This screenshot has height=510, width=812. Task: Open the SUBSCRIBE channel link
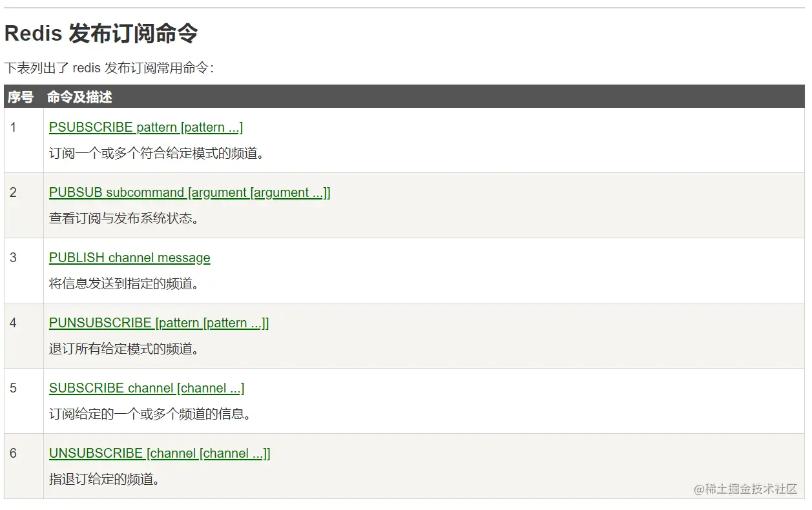[x=146, y=388]
